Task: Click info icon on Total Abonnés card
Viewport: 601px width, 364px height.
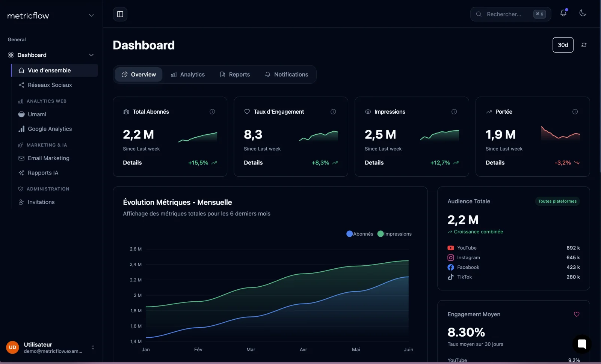Action: tap(212, 112)
